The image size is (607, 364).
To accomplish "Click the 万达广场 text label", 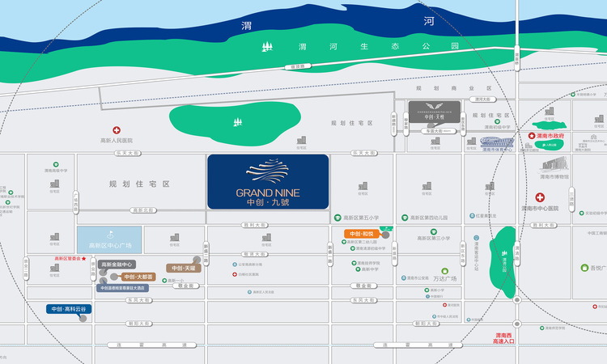I will click(x=445, y=278).
